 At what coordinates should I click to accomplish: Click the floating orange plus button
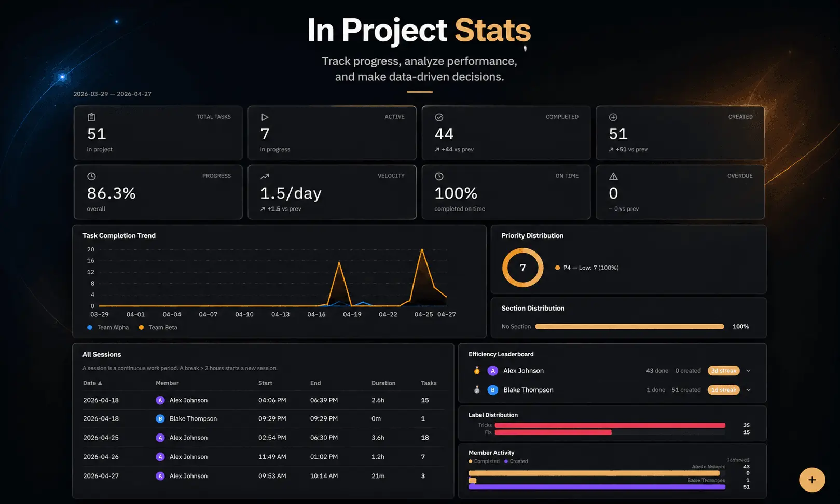[x=812, y=480]
